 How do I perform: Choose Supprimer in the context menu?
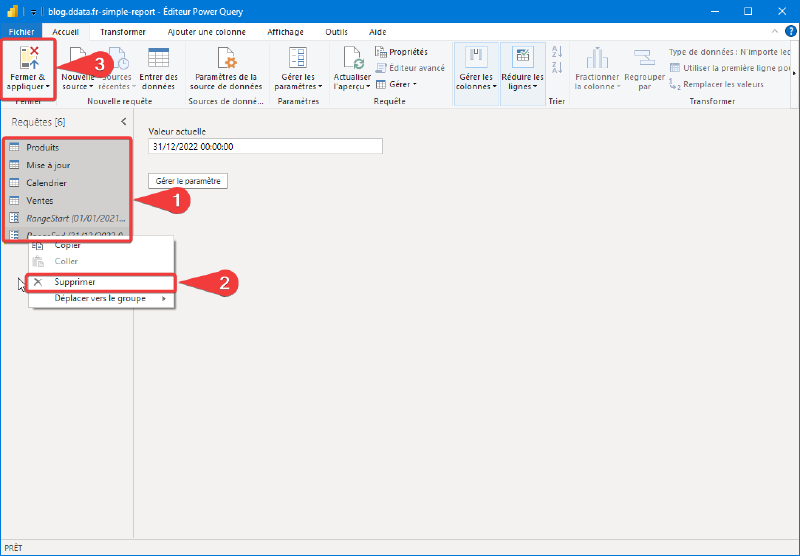(101, 282)
